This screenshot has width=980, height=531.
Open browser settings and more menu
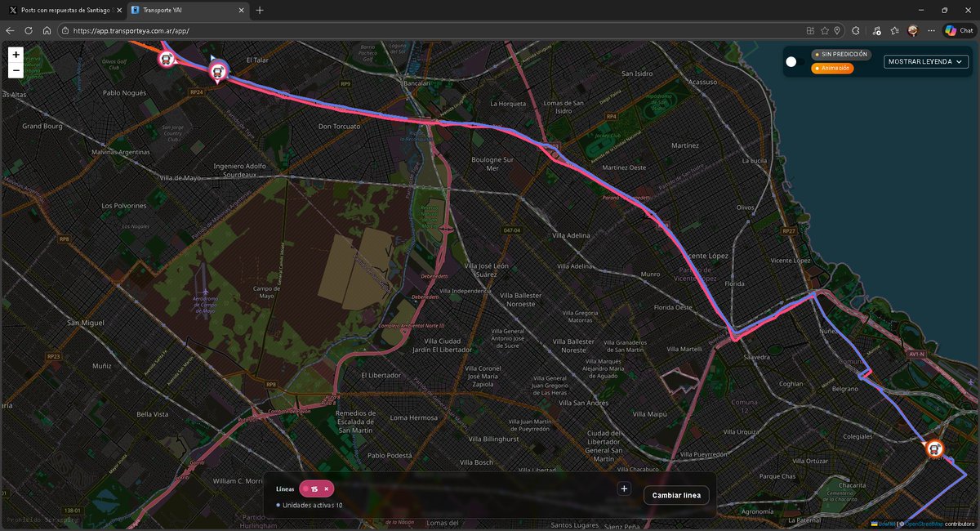tap(930, 30)
